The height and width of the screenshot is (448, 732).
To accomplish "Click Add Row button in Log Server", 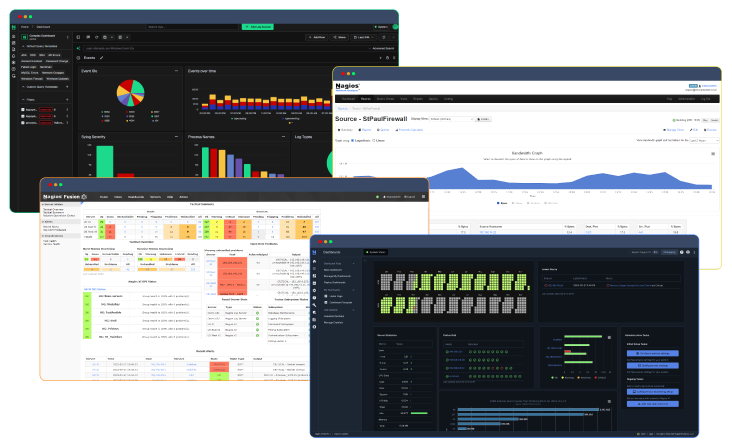I will [316, 37].
